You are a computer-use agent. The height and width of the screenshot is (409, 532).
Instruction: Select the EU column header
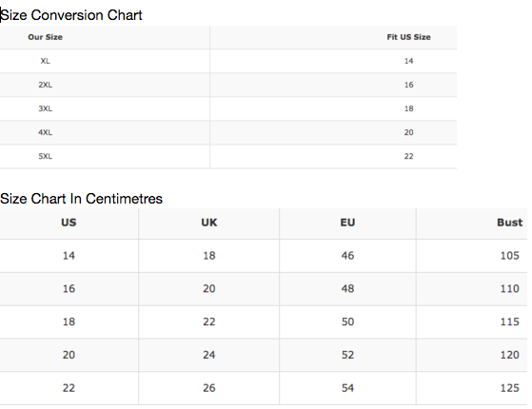(x=347, y=223)
